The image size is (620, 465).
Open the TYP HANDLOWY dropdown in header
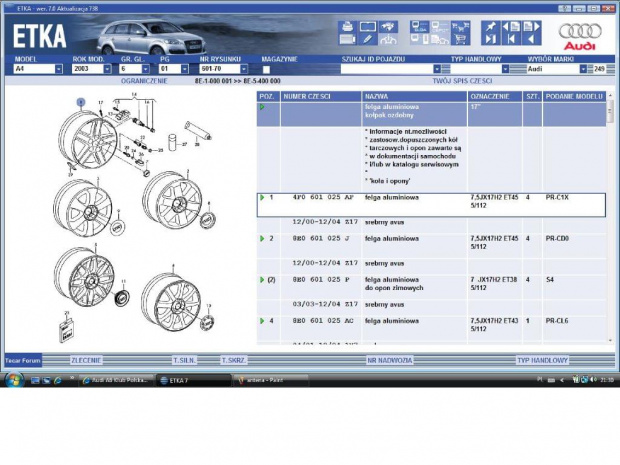click(505, 69)
